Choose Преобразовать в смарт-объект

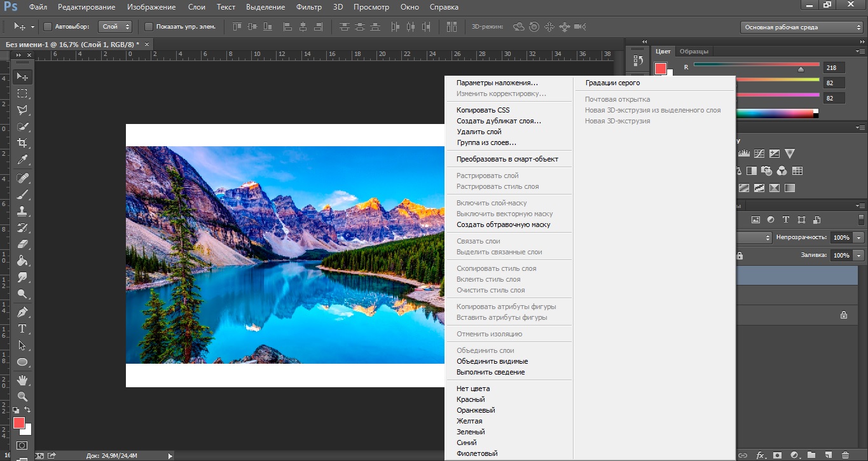[509, 159]
